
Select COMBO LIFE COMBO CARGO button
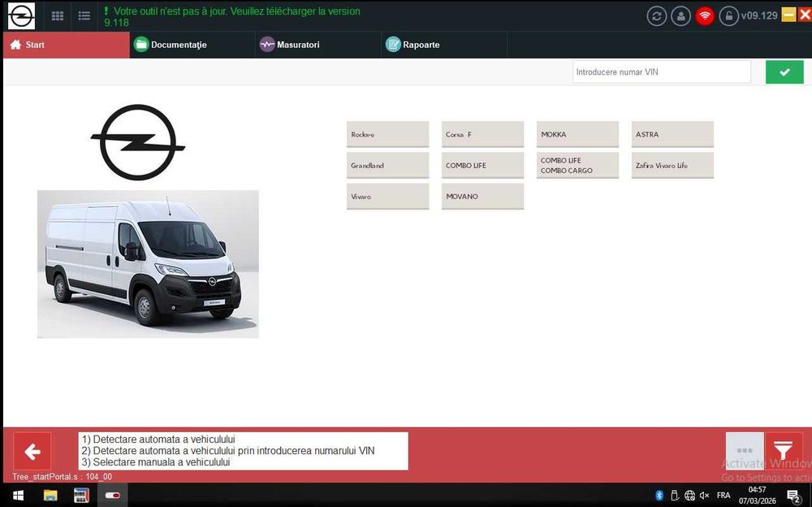577,166
